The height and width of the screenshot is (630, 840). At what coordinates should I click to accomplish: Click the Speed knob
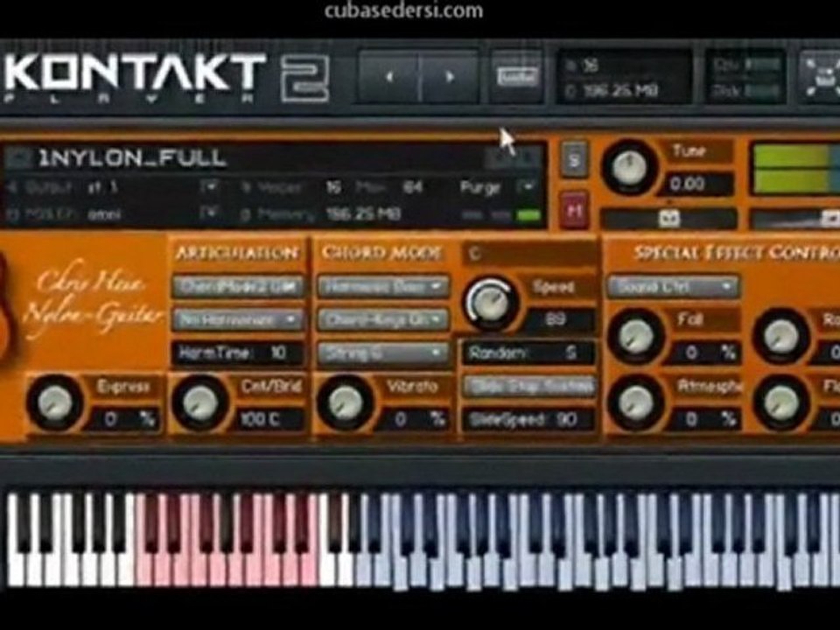(x=491, y=304)
